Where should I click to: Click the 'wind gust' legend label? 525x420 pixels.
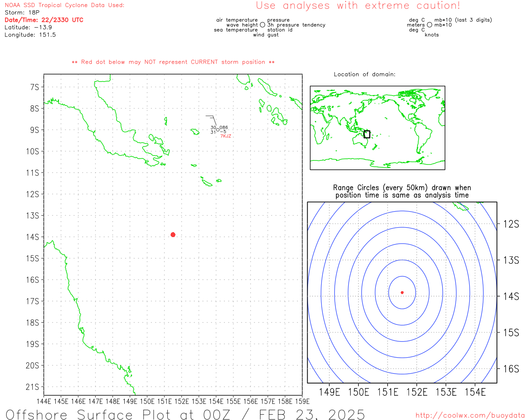click(x=266, y=35)
